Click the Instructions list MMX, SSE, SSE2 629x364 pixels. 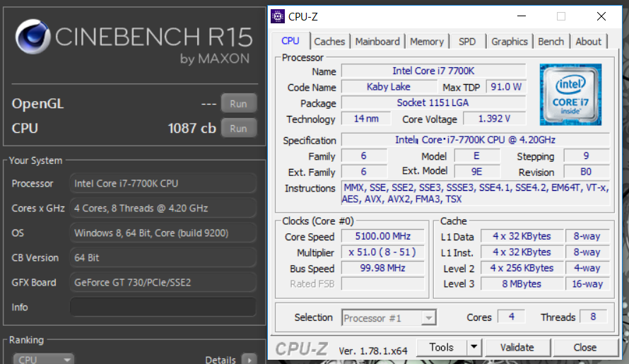point(476,193)
